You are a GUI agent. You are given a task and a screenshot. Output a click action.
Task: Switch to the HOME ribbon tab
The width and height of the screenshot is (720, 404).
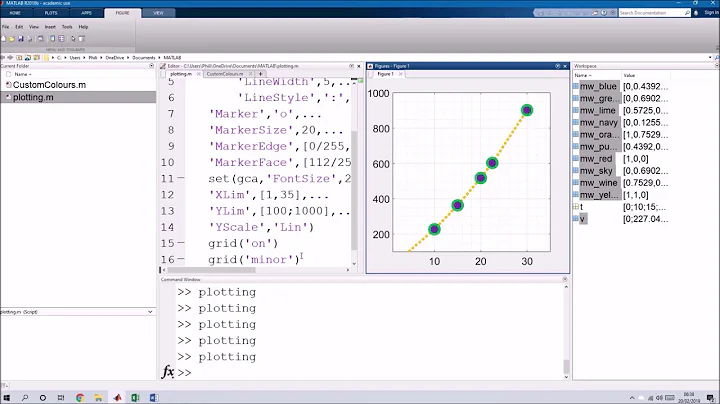tap(15, 13)
